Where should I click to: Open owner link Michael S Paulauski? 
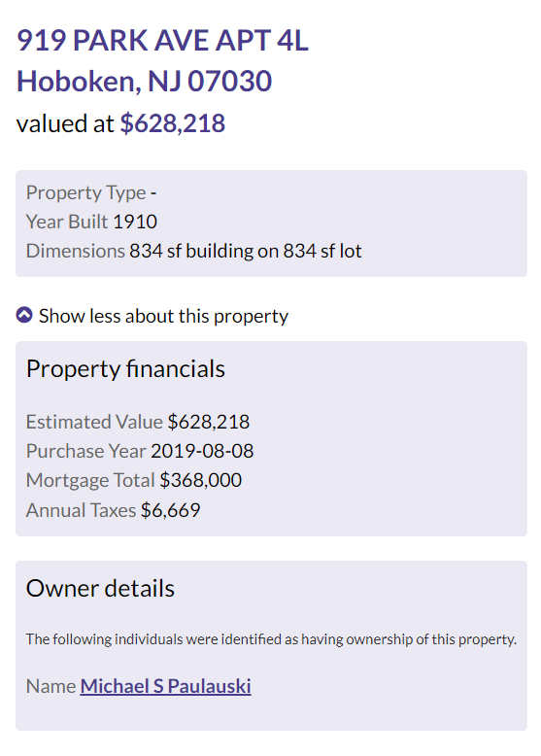click(165, 686)
